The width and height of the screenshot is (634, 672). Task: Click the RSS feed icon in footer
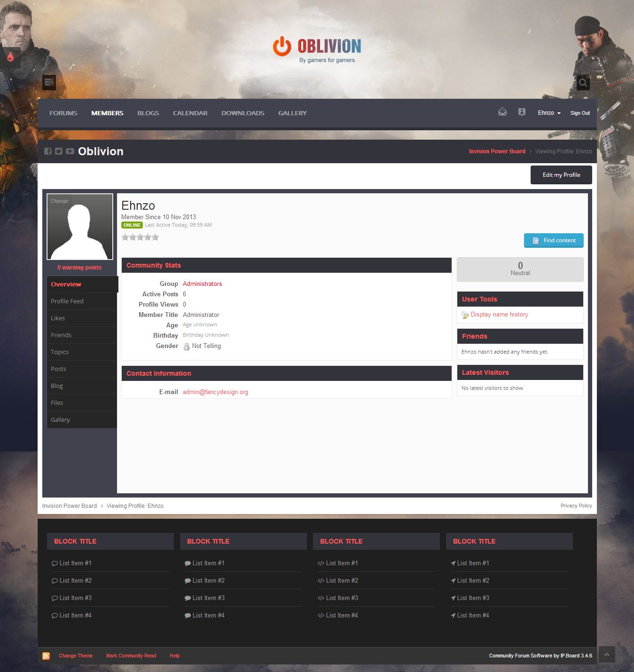[46, 656]
